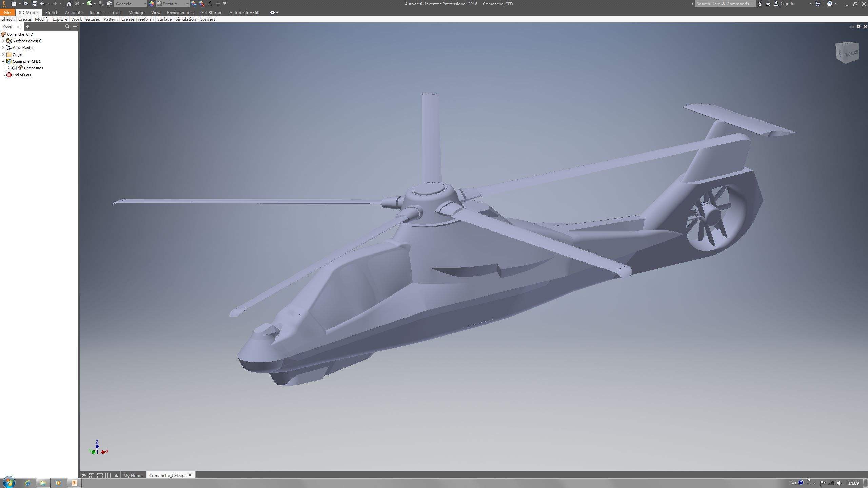Click the Help question mark icon
Viewport: 868px width, 488px height.
830,4
